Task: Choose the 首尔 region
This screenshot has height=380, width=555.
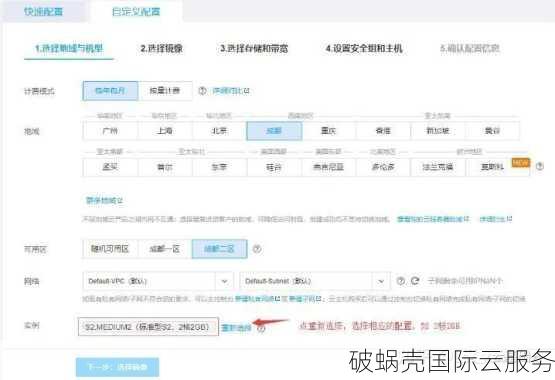Action: click(165, 167)
